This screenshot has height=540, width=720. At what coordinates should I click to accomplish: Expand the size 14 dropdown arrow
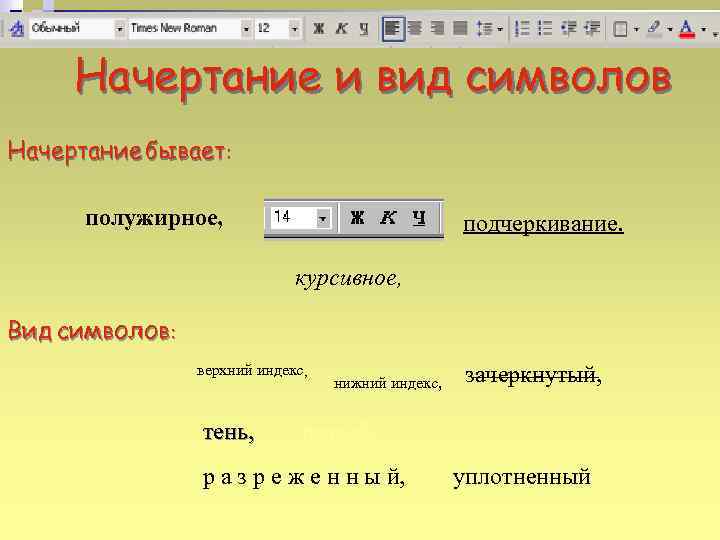pyautogui.click(x=323, y=218)
